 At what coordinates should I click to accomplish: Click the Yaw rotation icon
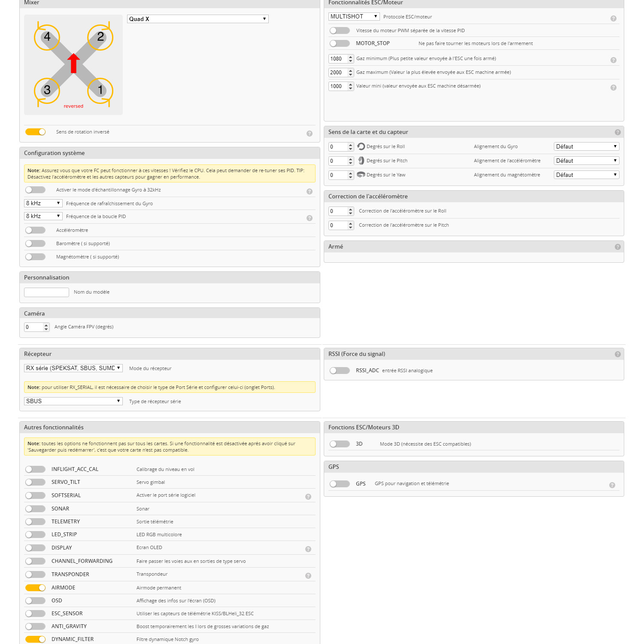click(361, 175)
